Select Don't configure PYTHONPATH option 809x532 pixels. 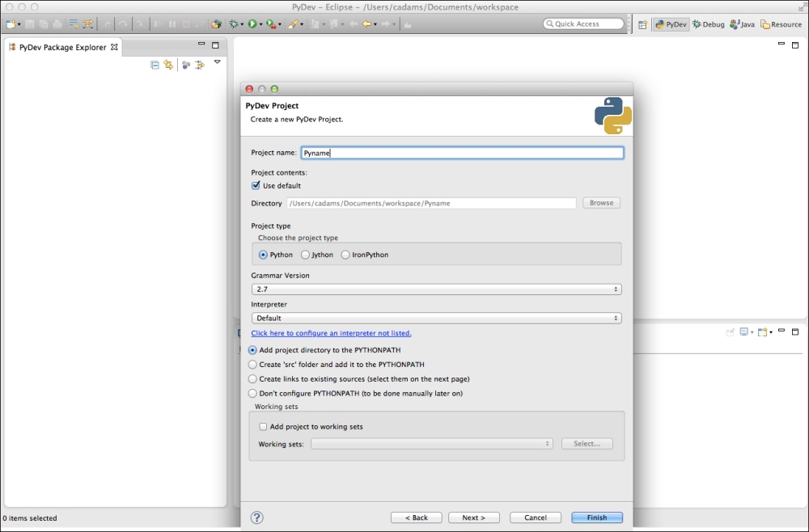[252, 393]
